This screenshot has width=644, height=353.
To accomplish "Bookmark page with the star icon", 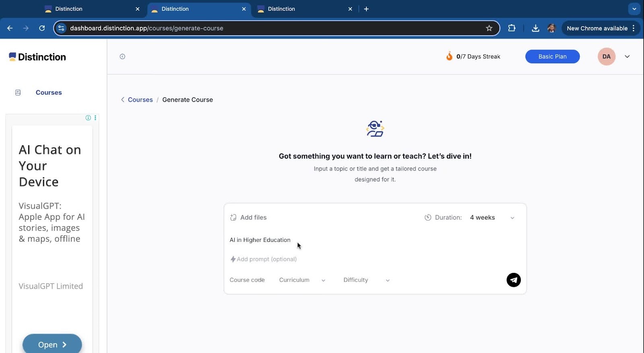I will [x=489, y=28].
